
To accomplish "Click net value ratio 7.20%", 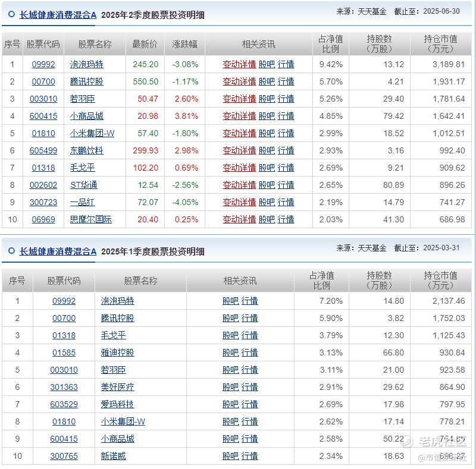I will tap(331, 301).
